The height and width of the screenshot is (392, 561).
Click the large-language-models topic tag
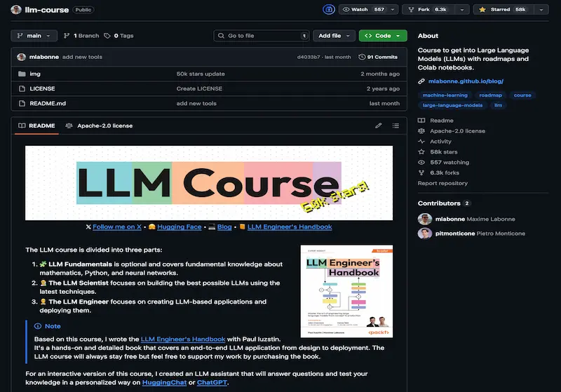click(x=452, y=105)
